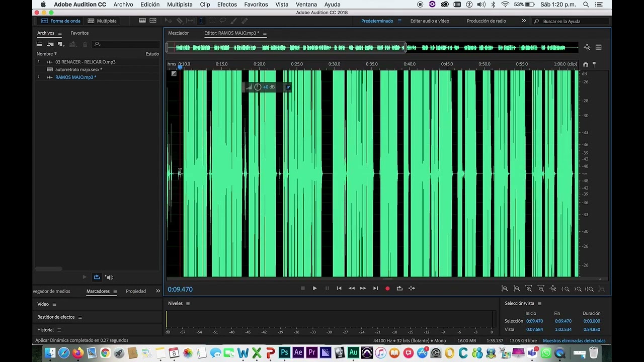Select the Marquee Selection tool
Viewport: 644px width, 362px height.
tap(212, 21)
